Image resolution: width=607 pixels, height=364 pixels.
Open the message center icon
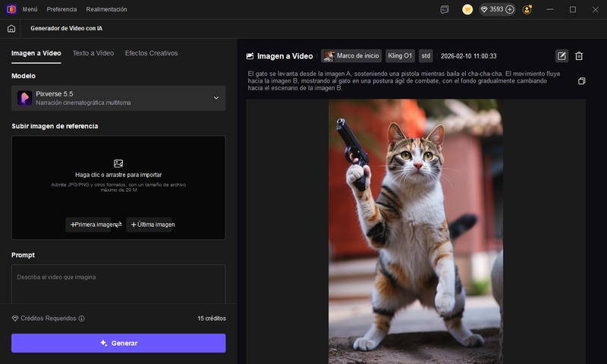click(x=445, y=9)
